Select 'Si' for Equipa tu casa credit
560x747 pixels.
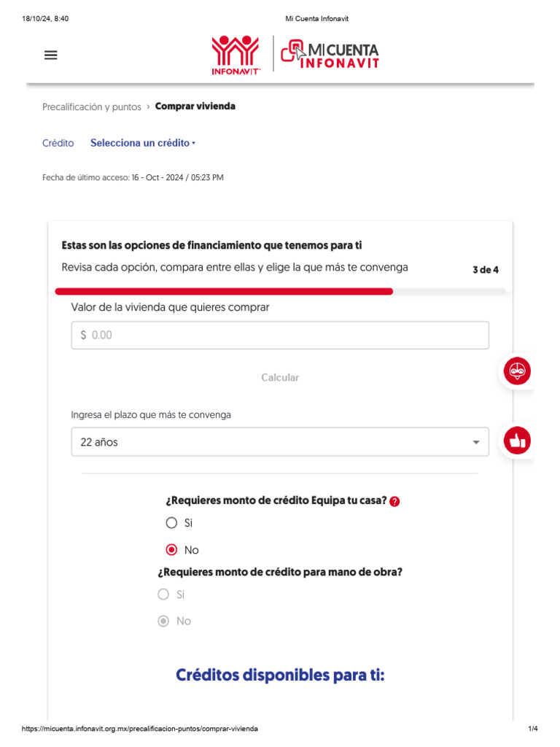pyautogui.click(x=172, y=523)
